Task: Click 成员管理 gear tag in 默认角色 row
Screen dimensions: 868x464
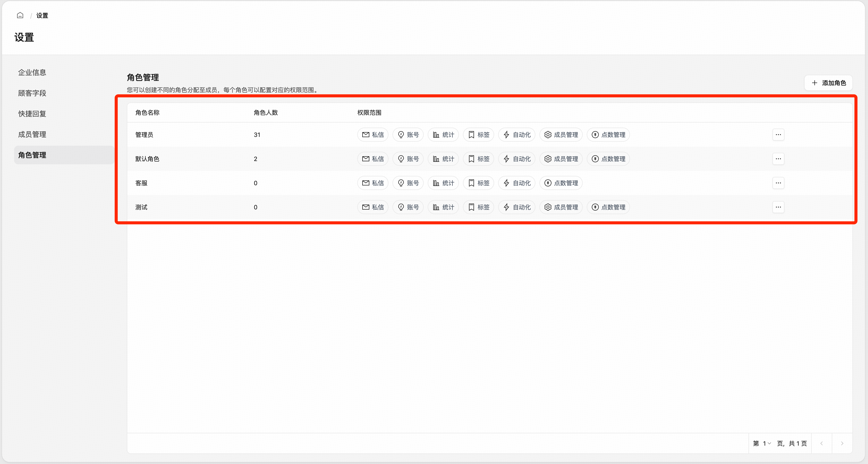Action: (561, 159)
